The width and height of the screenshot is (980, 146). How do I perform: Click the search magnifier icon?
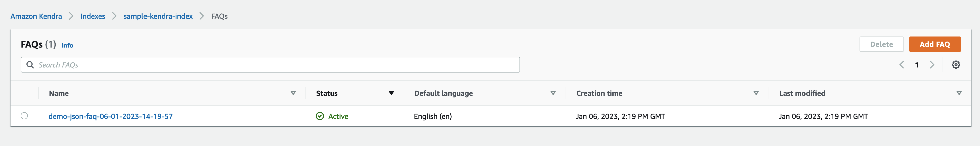[30, 65]
